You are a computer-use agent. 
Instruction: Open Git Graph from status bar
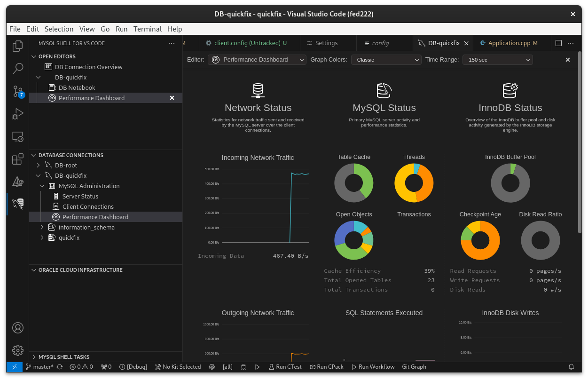(414, 367)
